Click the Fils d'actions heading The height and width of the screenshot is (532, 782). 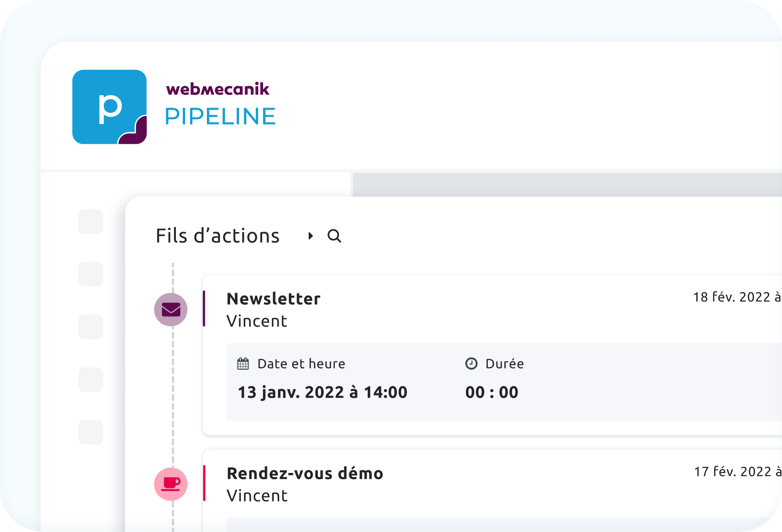tap(218, 236)
